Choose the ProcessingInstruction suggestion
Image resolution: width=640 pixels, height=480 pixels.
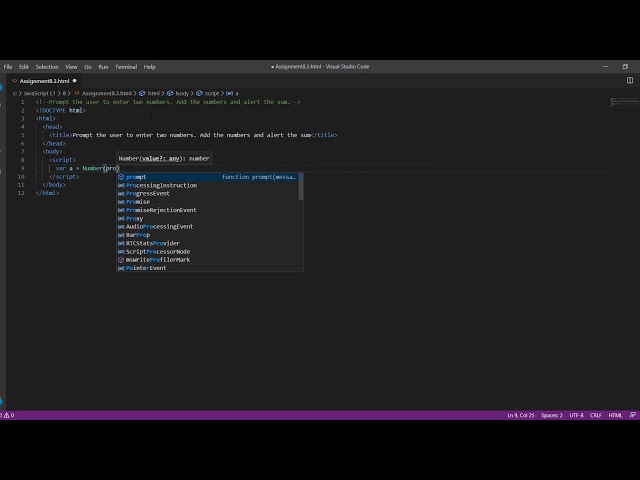(x=207, y=185)
